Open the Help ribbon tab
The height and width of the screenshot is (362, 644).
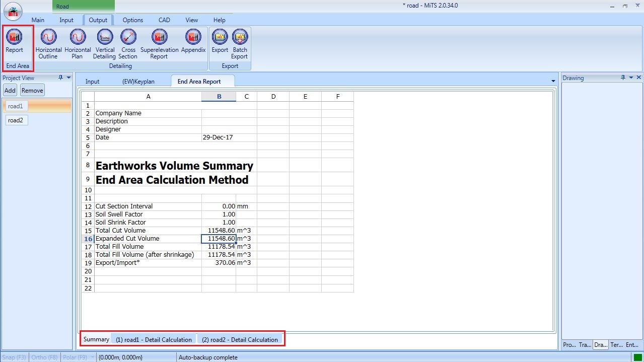[220, 20]
